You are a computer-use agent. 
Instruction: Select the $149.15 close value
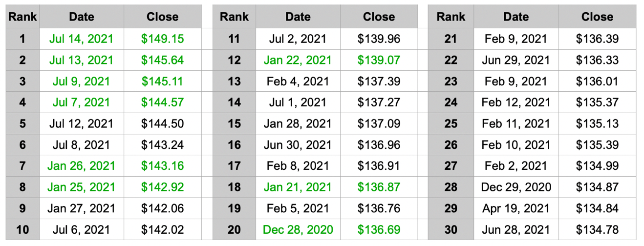point(162,39)
